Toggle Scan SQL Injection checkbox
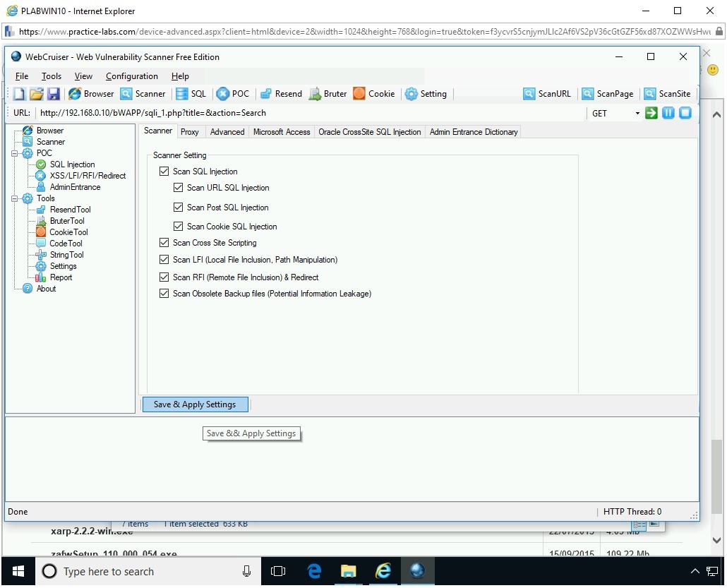Image resolution: width=727 pixels, height=588 pixels. point(164,172)
